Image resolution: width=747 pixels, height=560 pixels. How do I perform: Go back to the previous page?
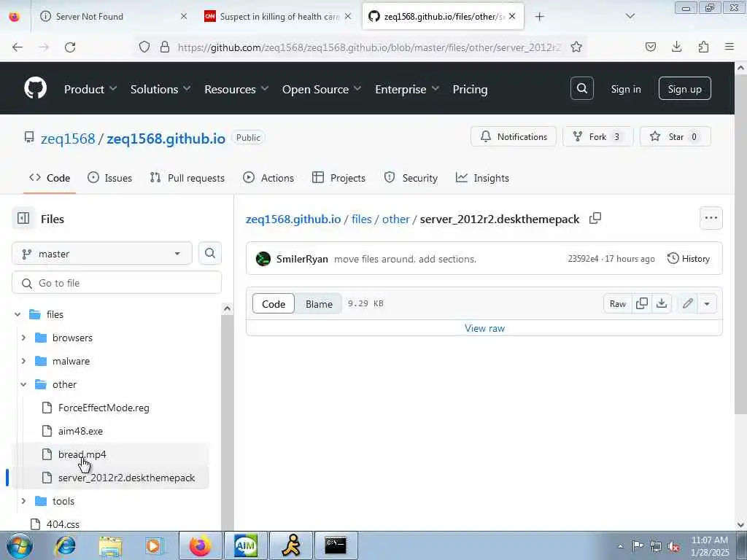point(18,47)
